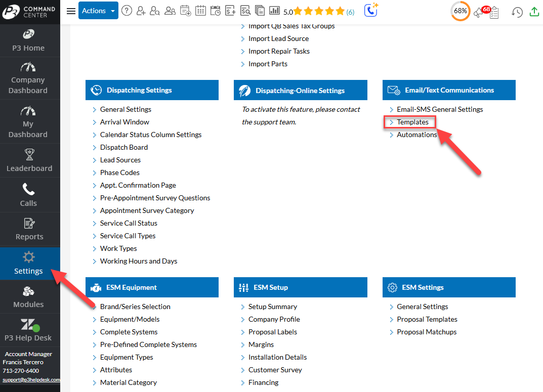Go to P3 Home in sidebar
Screen dimensions: 543x392
29,40
